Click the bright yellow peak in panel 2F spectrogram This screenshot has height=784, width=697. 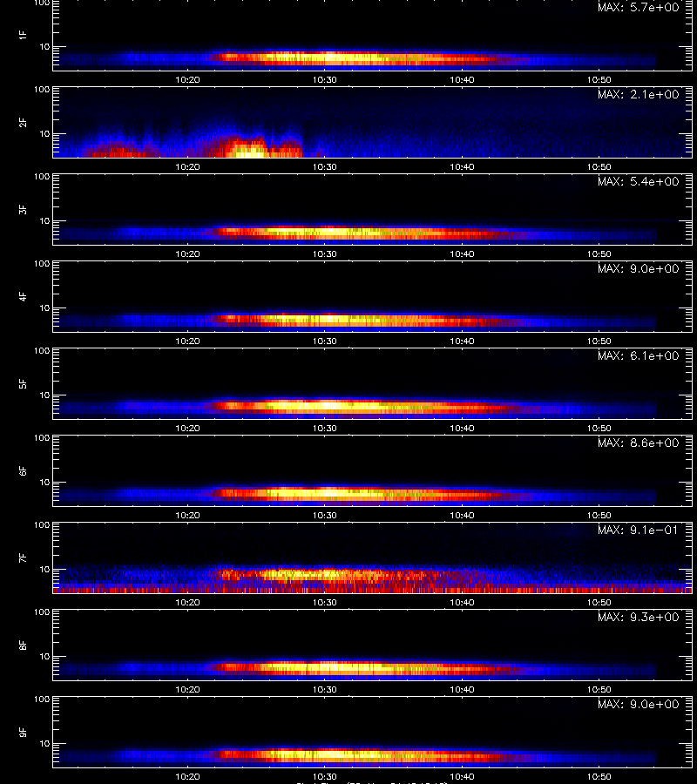250,151
